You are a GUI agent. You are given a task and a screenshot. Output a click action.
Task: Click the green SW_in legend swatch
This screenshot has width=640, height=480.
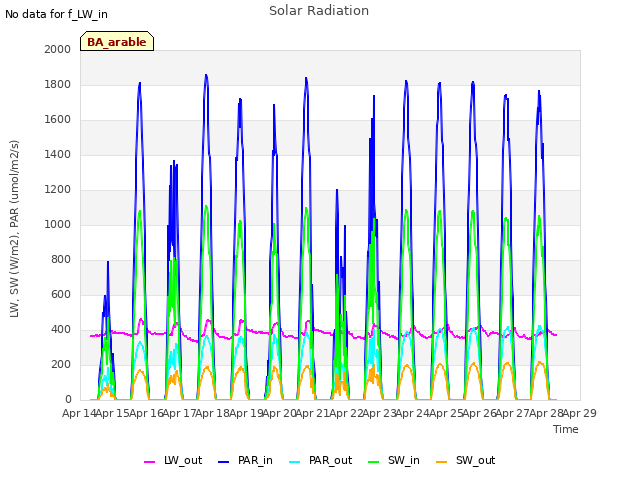click(x=373, y=462)
